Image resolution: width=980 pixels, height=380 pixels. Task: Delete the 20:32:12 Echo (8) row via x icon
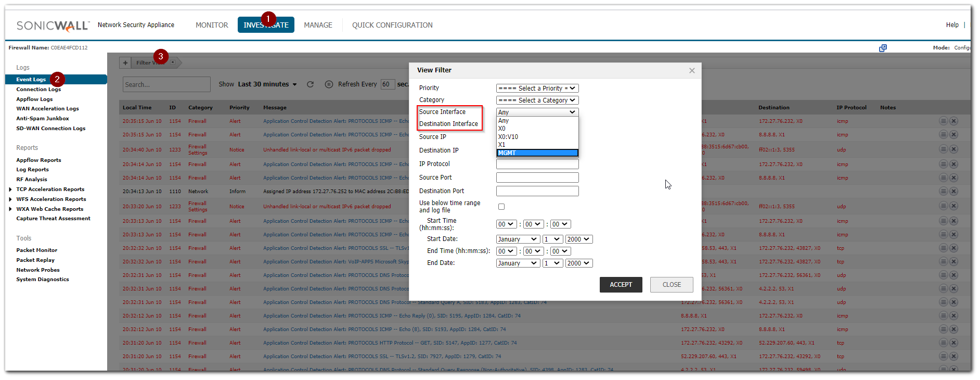pos(953,329)
